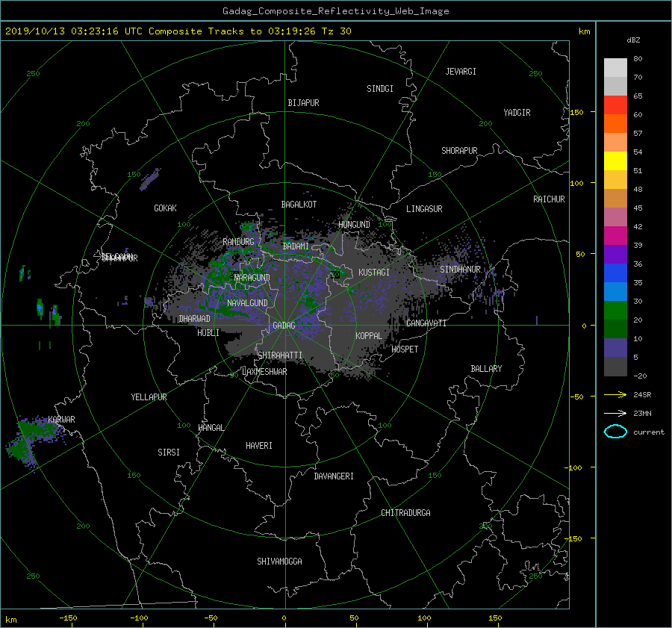Click the GANGAVATI city label
Viewport: 672px width, 628px height.
(426, 323)
